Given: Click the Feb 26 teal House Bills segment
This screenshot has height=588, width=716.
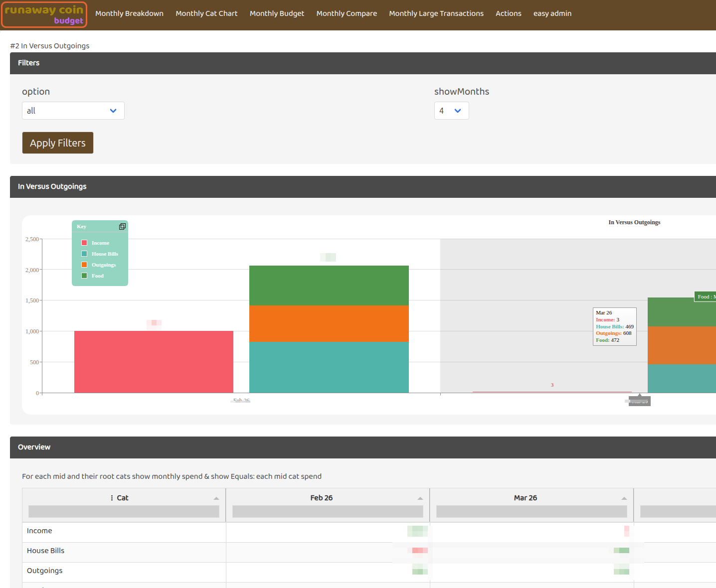Looking at the screenshot, I should (x=329, y=367).
